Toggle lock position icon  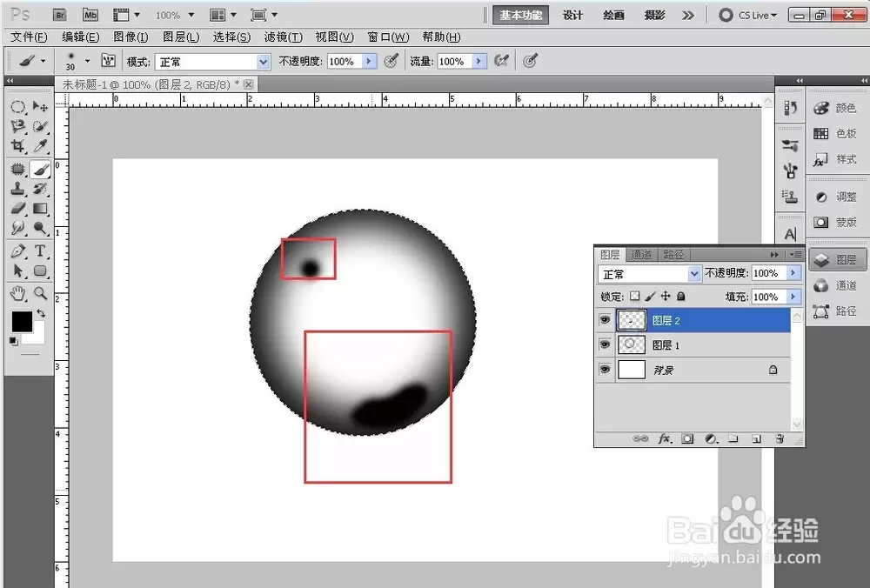tap(666, 297)
